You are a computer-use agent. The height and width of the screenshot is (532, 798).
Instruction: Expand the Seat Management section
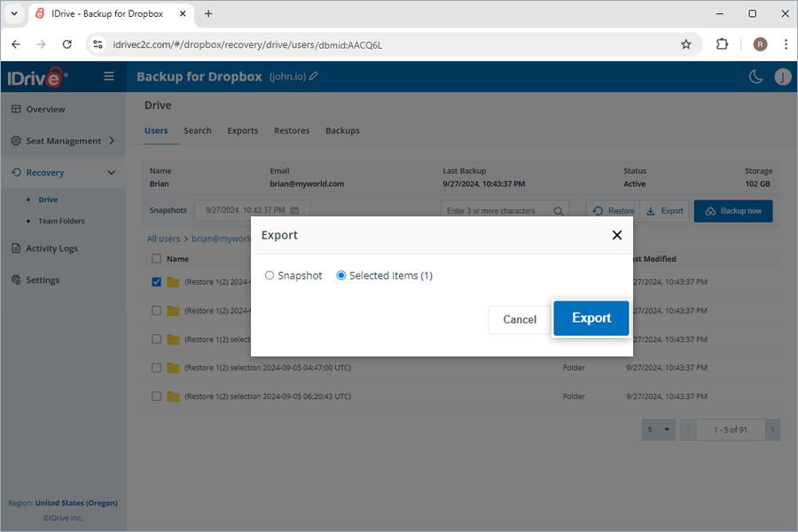click(112, 140)
